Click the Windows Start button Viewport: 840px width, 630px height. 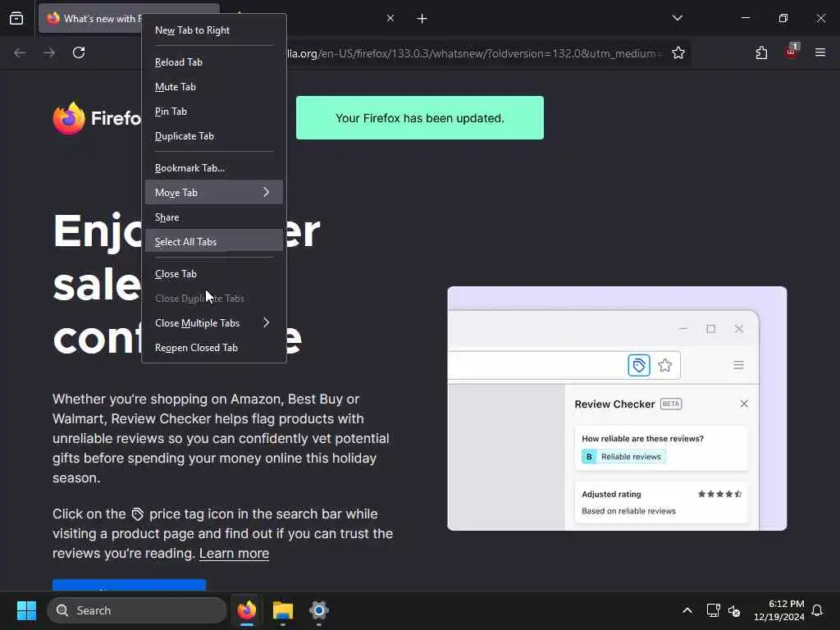[26, 610]
